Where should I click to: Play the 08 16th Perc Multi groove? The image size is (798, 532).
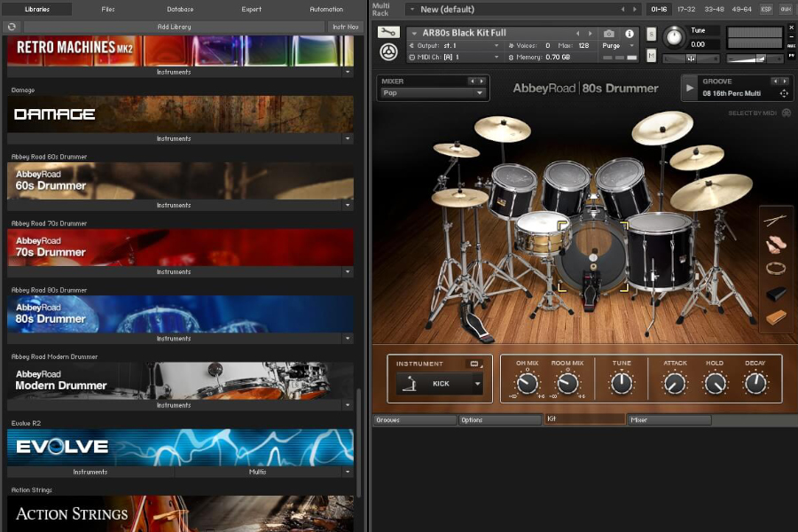690,88
